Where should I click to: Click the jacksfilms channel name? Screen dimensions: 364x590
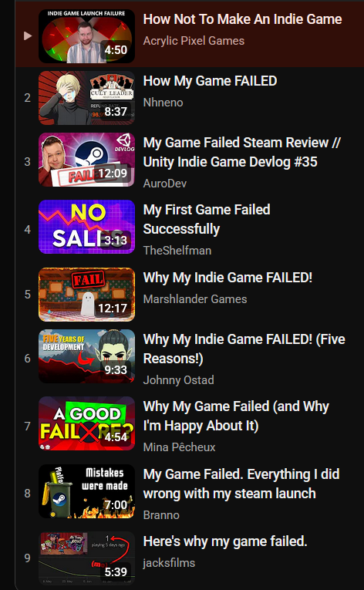click(169, 563)
